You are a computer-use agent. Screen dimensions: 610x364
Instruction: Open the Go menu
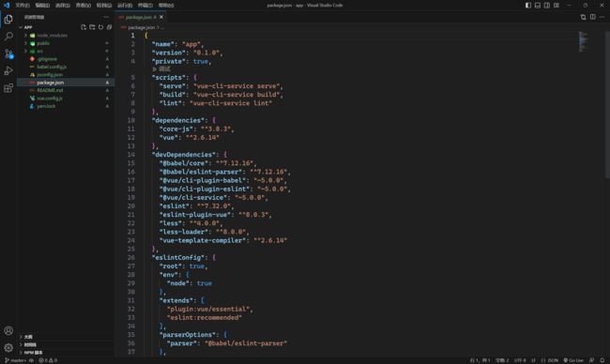click(104, 5)
